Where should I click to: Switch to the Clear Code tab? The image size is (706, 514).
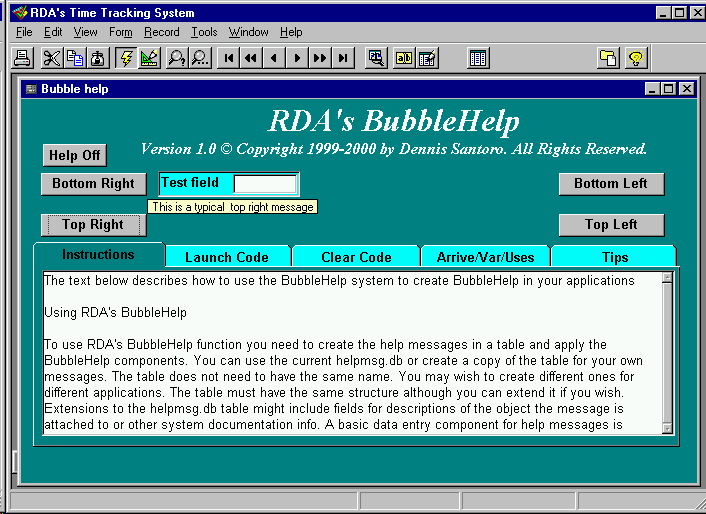(x=356, y=257)
